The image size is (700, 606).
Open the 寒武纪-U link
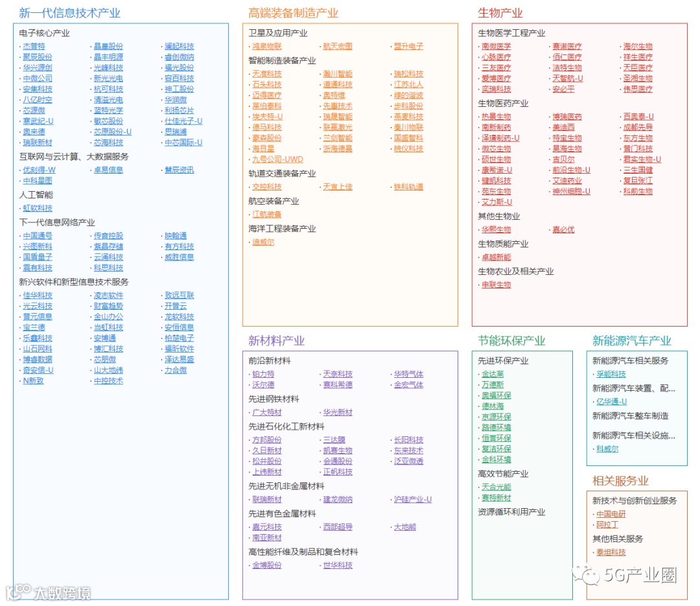click(38, 121)
